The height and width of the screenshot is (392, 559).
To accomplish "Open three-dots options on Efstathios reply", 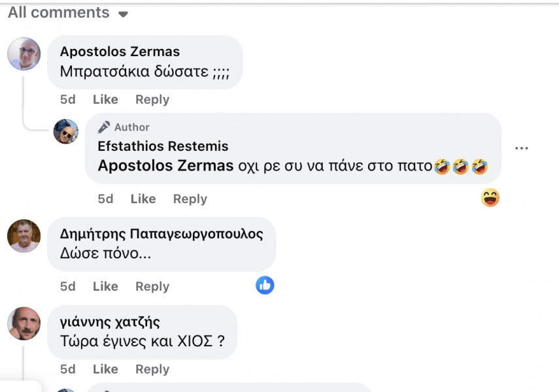I will click(521, 148).
